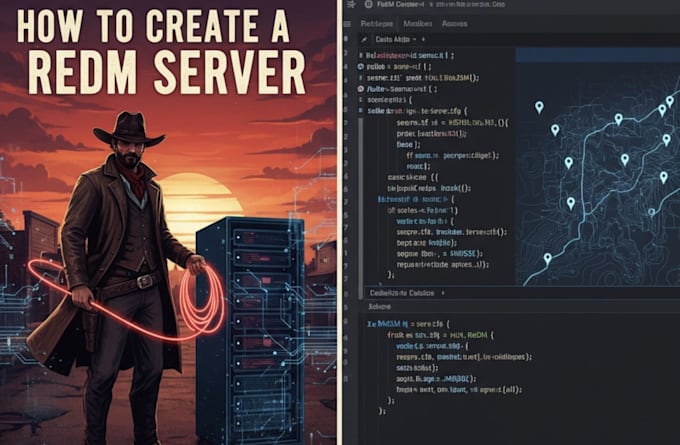Select the dim grey map pin
680x445 pixels.
coord(651,212)
